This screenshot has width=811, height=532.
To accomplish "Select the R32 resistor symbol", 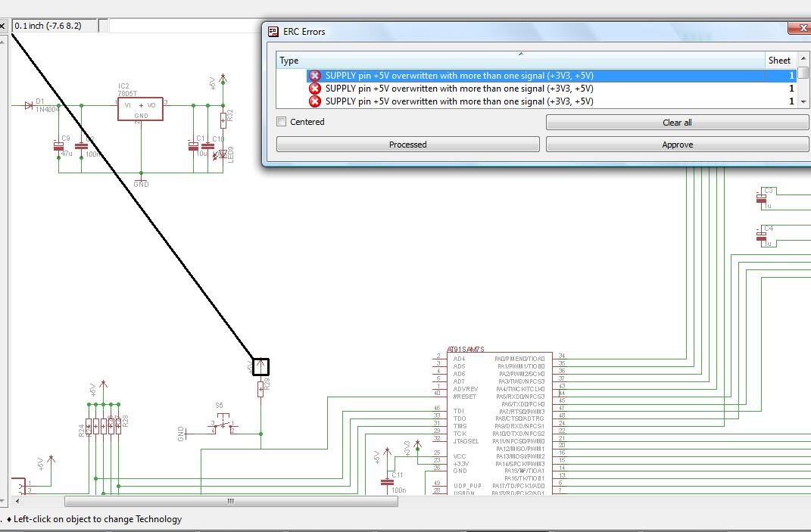I will click(223, 120).
